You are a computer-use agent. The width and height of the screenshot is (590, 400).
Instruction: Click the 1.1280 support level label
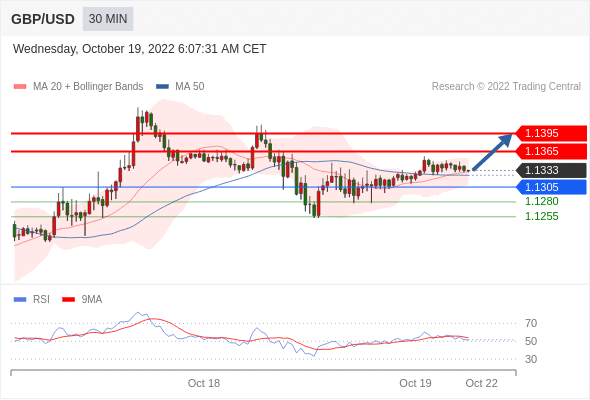click(541, 201)
